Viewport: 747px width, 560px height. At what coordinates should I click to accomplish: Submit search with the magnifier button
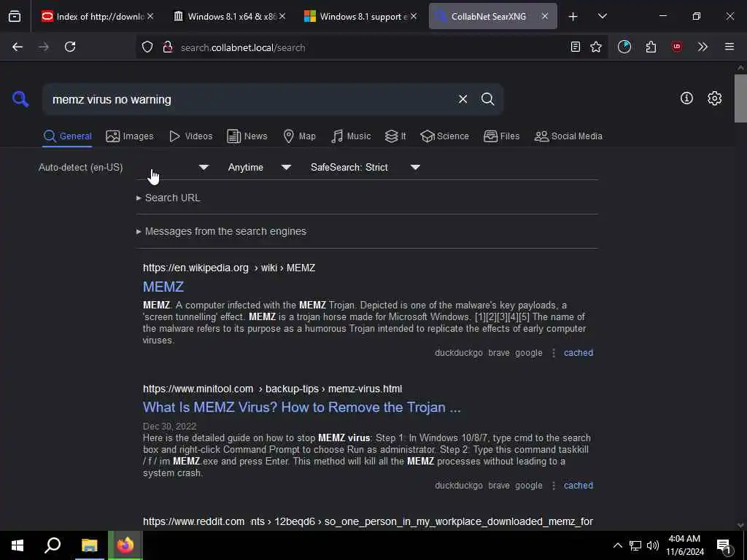tap(487, 99)
